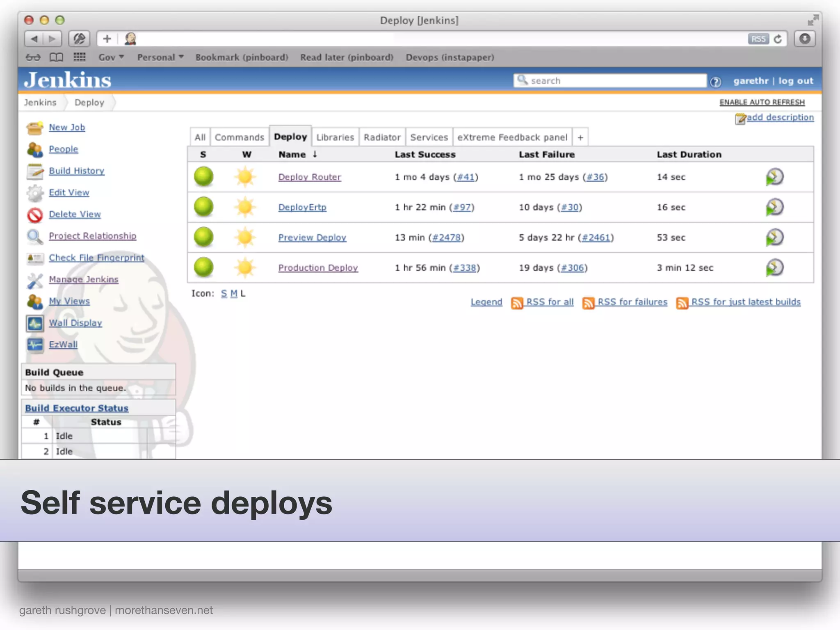Viewport: 840px width, 630px height.
Task: Click the RSS button in address bar
Action: [x=758, y=39]
